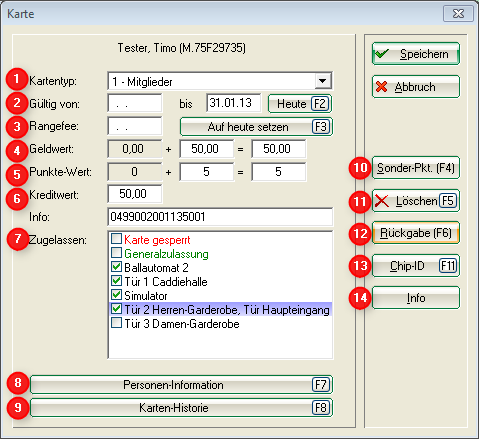Open Chip-ID via the F11 button
Image resolution: width=479 pixels, height=439 pixels.
coord(416,266)
